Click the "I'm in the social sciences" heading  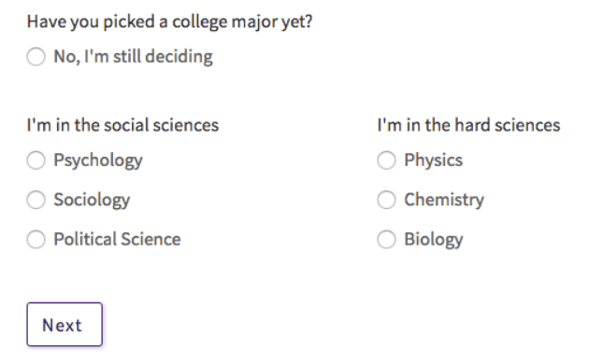[x=122, y=125]
